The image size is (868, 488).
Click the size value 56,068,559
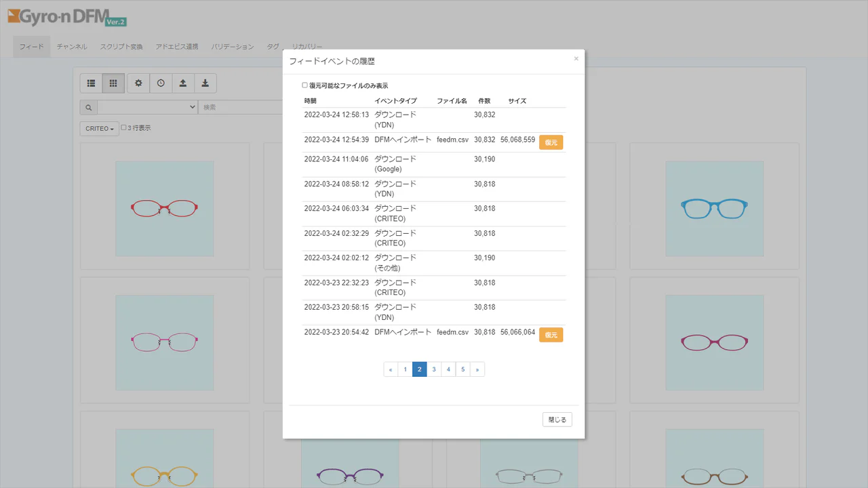coord(517,140)
